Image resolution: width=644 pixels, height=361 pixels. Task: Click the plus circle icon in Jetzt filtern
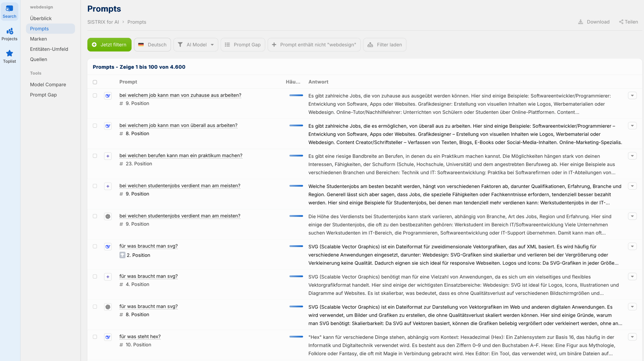tap(94, 45)
